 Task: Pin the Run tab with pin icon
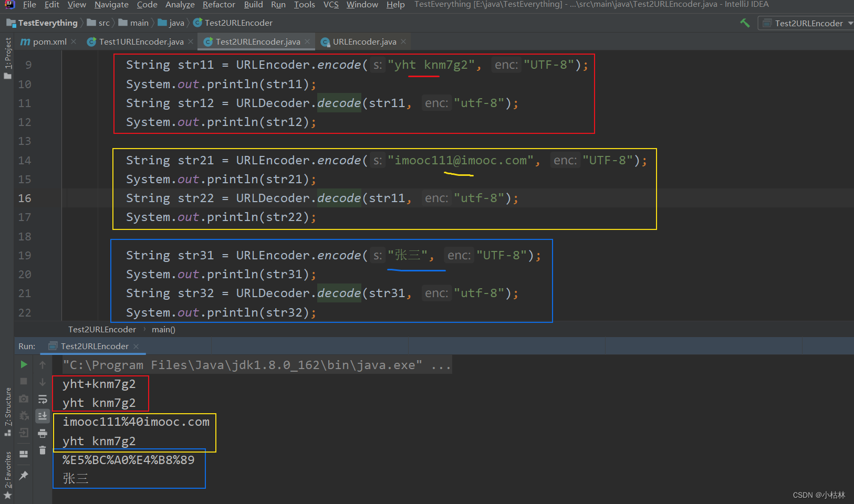point(24,475)
